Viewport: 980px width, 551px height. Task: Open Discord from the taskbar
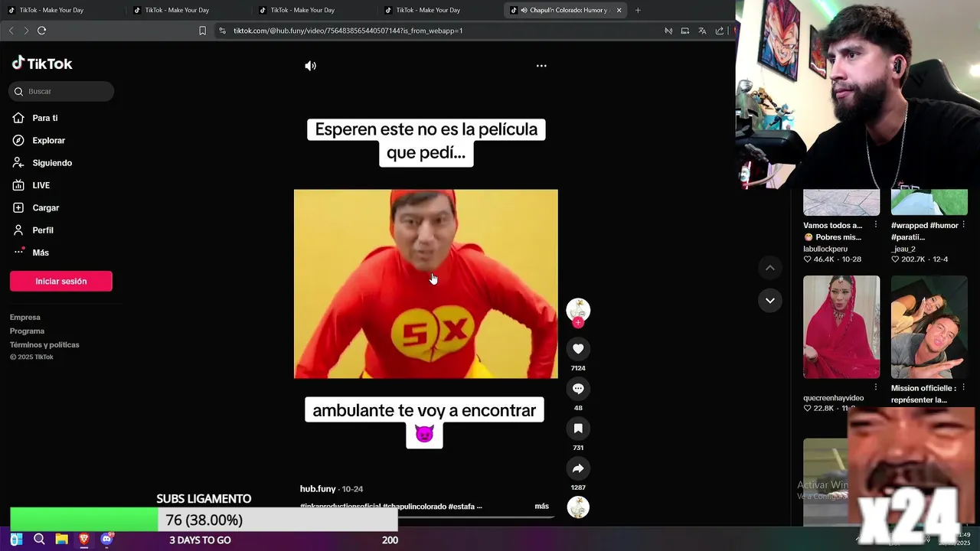tap(106, 540)
